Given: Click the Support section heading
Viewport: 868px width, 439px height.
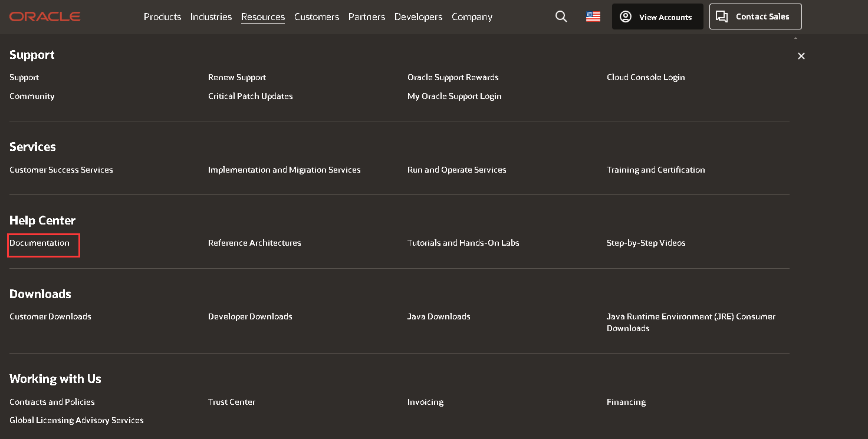Looking at the screenshot, I should tap(32, 55).
